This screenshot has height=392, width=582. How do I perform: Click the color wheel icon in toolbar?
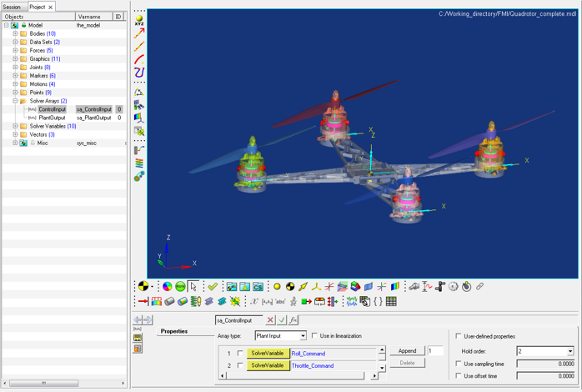tap(167, 287)
